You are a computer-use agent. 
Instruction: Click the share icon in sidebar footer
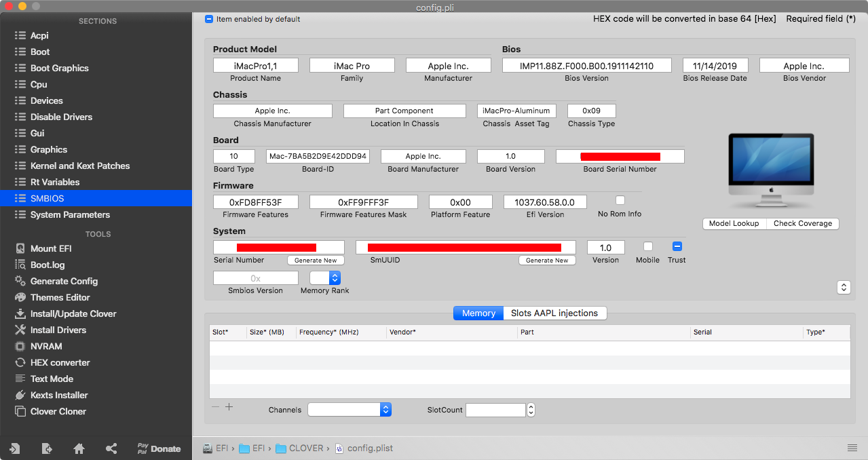(111, 448)
